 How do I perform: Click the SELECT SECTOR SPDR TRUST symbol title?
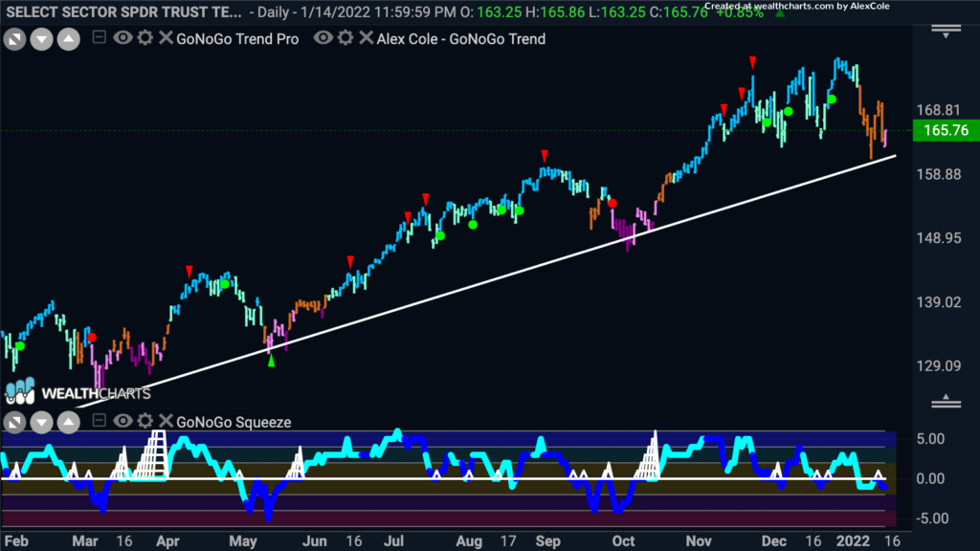pyautogui.click(x=123, y=11)
